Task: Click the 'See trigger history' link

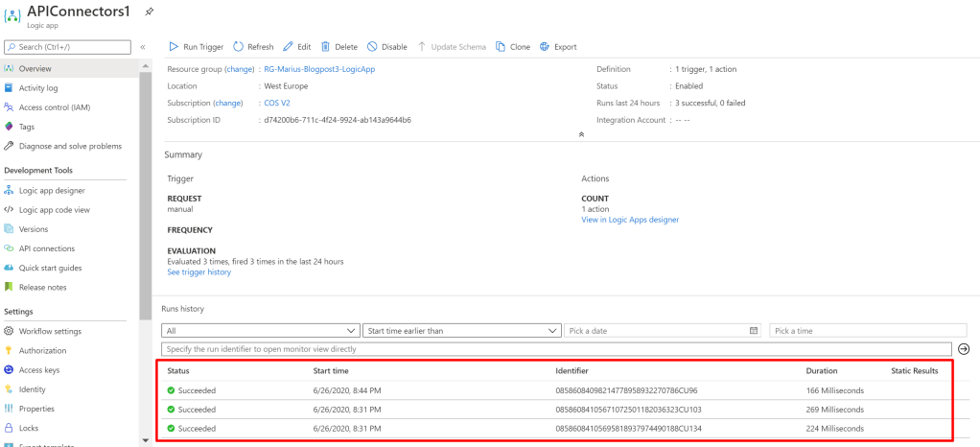Action: [198, 271]
